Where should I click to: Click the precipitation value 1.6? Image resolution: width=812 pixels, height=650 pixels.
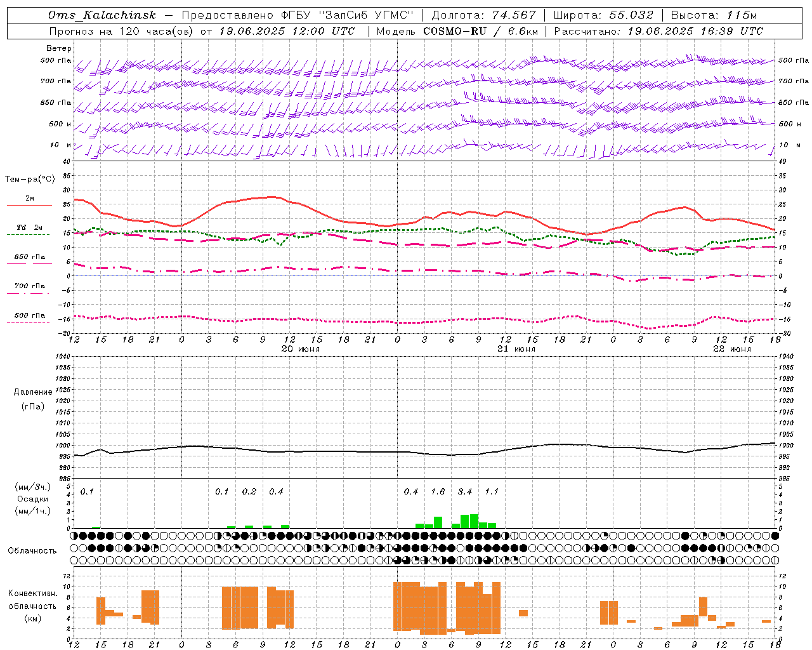(438, 492)
